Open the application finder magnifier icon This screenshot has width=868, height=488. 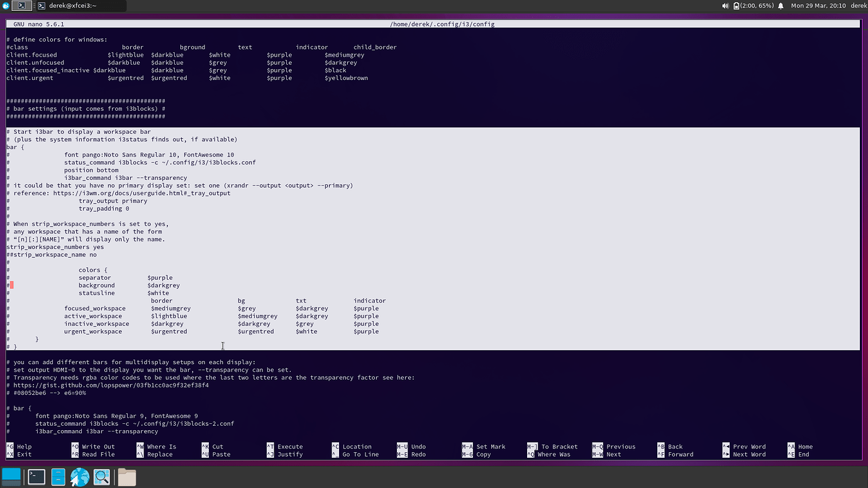[101, 477]
